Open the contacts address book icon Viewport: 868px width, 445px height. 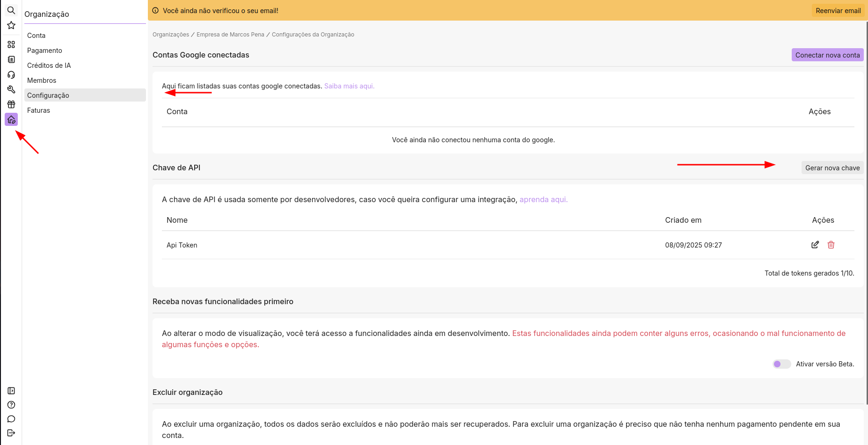tap(11, 59)
